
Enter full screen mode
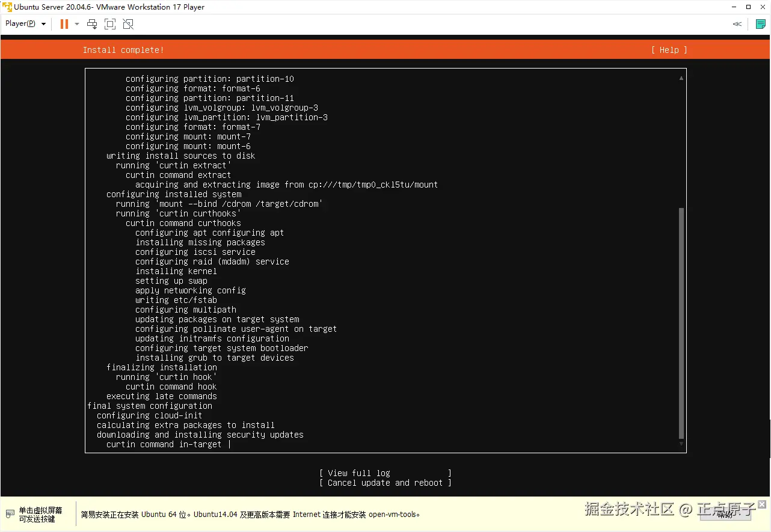110,24
